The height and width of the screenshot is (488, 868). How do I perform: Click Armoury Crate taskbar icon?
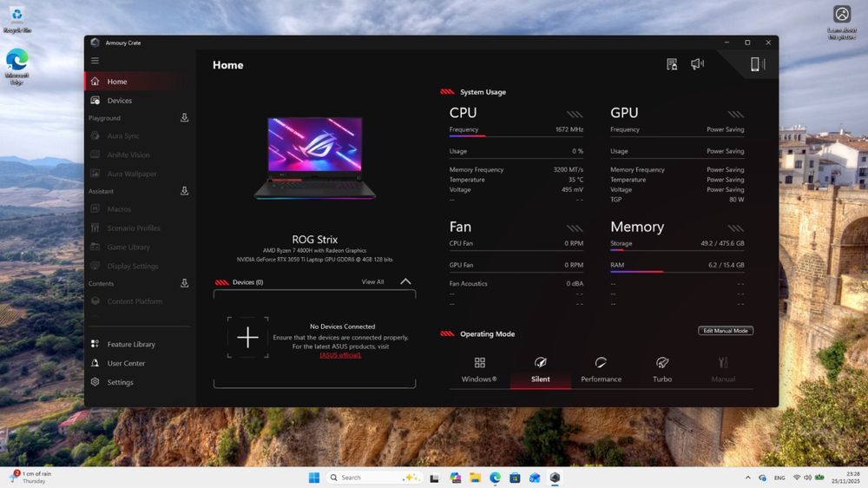[x=555, y=478]
